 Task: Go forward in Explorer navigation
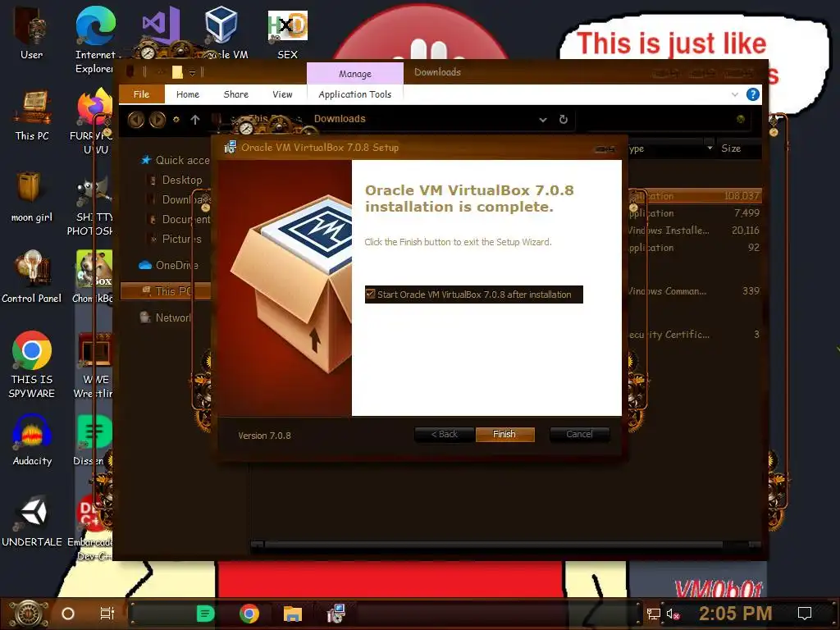click(x=157, y=120)
